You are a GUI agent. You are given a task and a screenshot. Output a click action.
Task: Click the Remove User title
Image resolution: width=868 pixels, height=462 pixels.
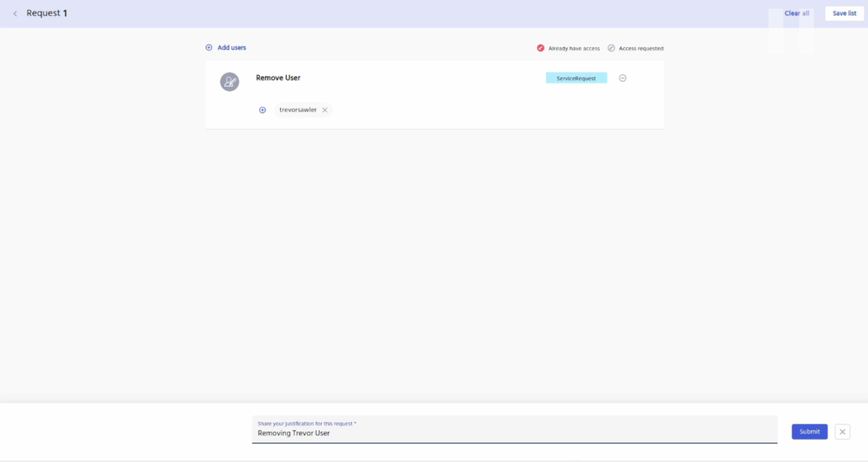pos(278,78)
